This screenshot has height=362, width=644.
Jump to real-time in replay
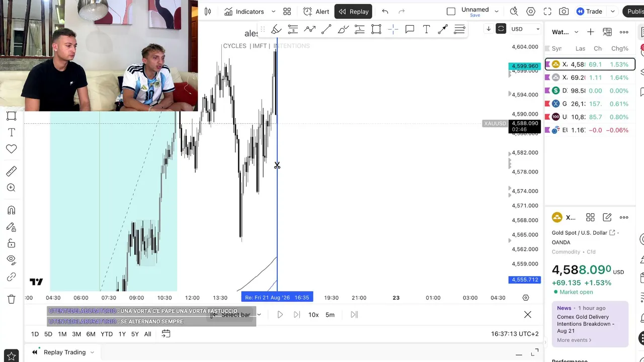354,315
